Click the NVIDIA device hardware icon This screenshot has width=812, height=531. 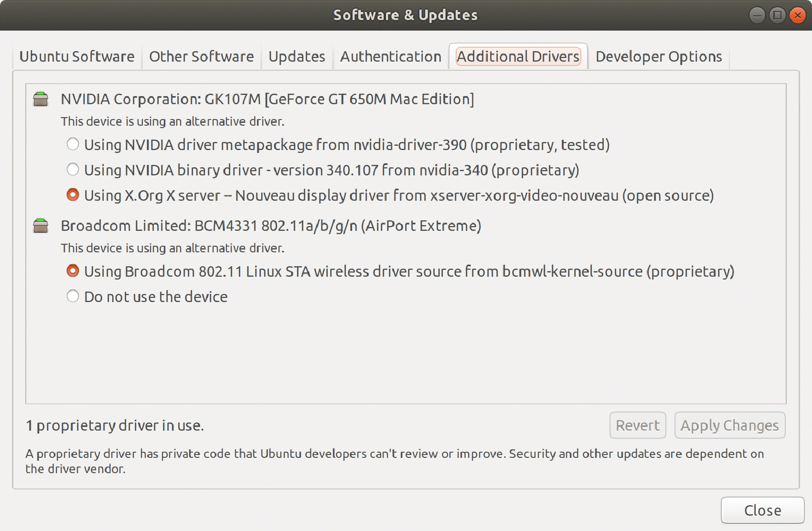(x=41, y=99)
